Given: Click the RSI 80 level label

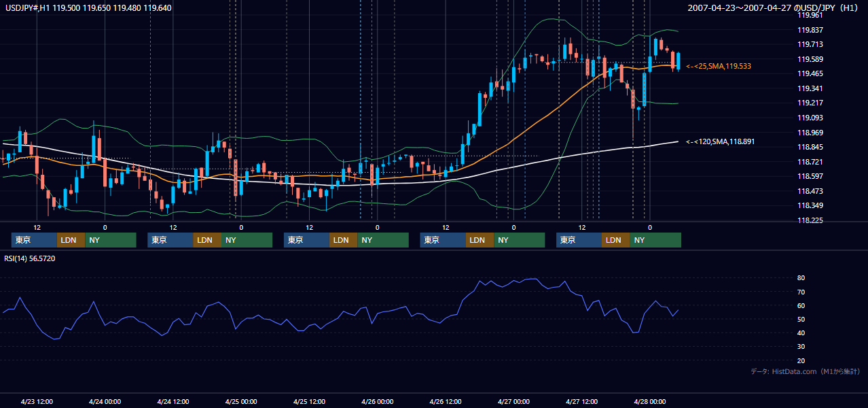Looking at the screenshot, I should [801, 278].
